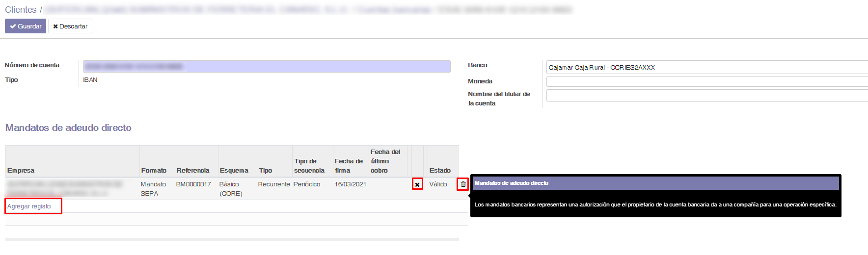Open the Banco selection field
The image size is (868, 255).
706,68
